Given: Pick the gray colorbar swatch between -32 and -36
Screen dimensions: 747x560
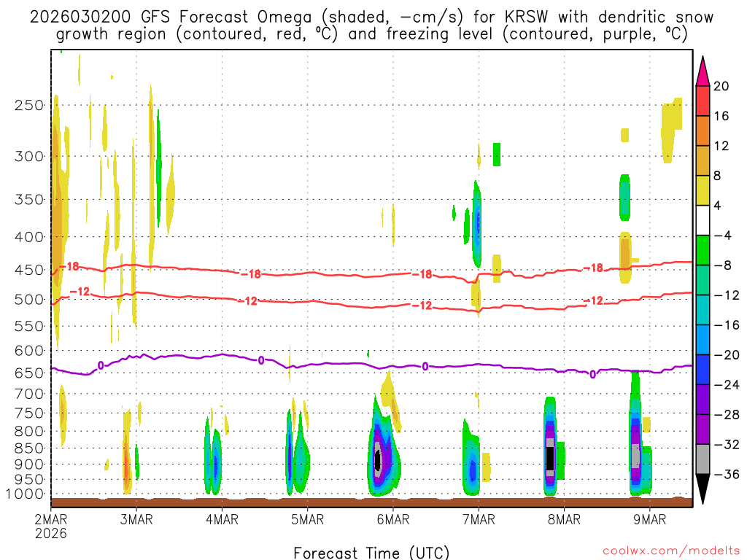Looking at the screenshot, I should [x=703, y=459].
